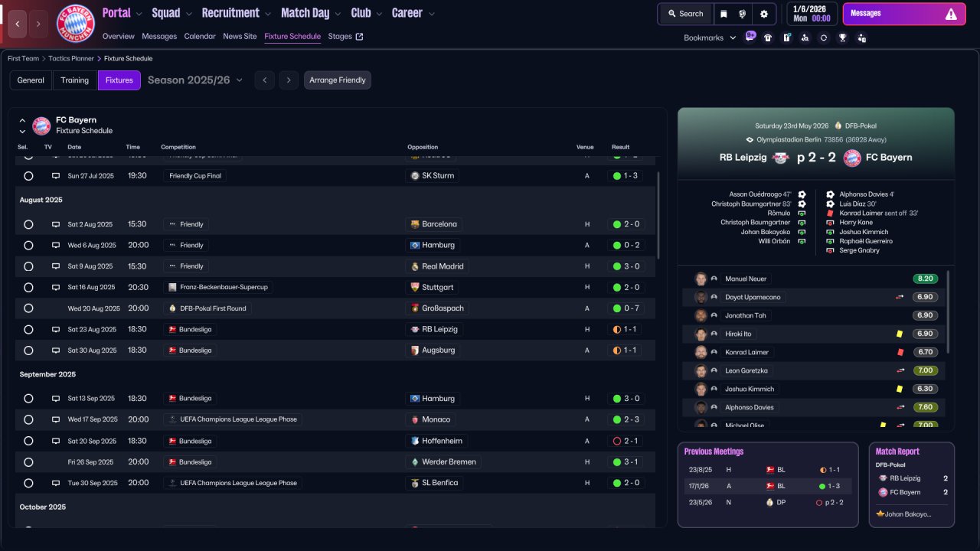Image resolution: width=980 pixels, height=551 pixels.
Task: Switch to the Training tab
Action: (x=75, y=80)
